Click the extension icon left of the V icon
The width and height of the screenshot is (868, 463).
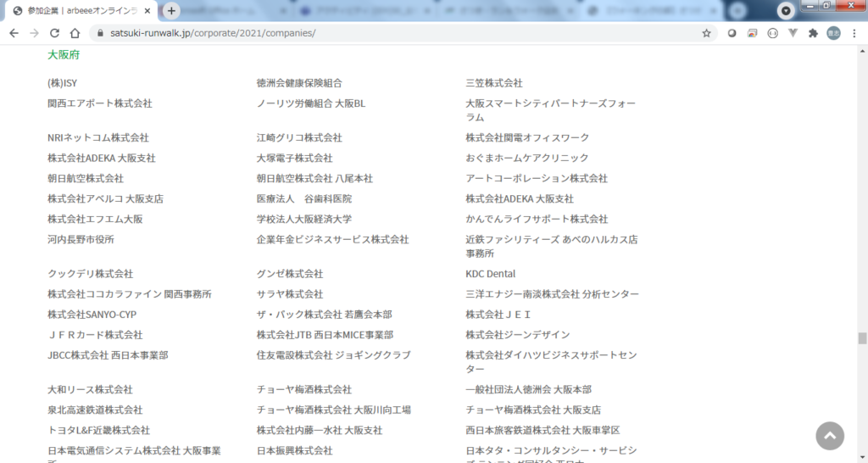[772, 33]
